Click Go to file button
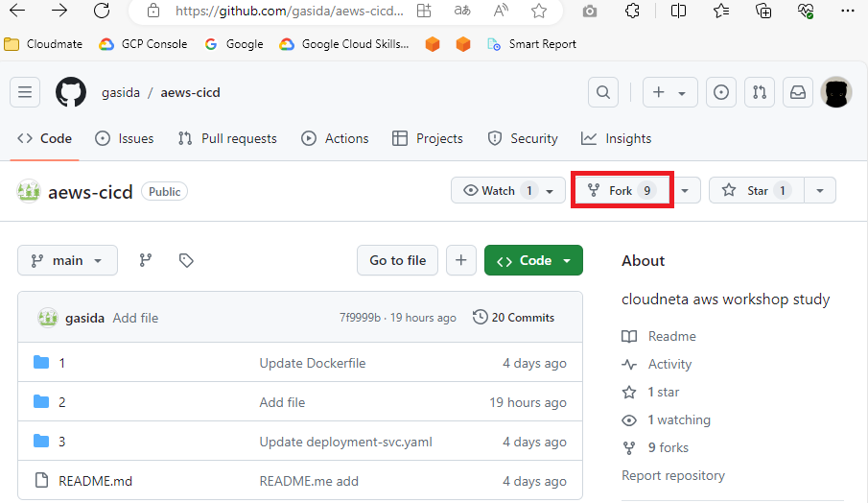The width and height of the screenshot is (868, 503). [397, 260]
